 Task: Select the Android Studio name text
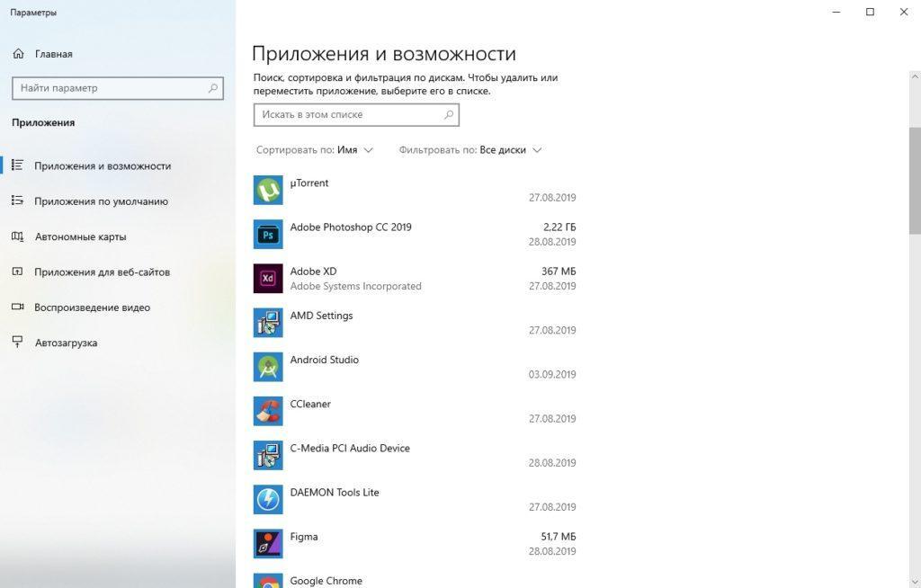[x=324, y=360]
